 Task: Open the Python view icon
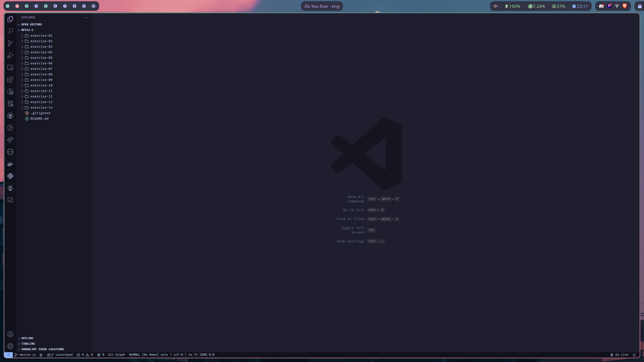pos(10,176)
